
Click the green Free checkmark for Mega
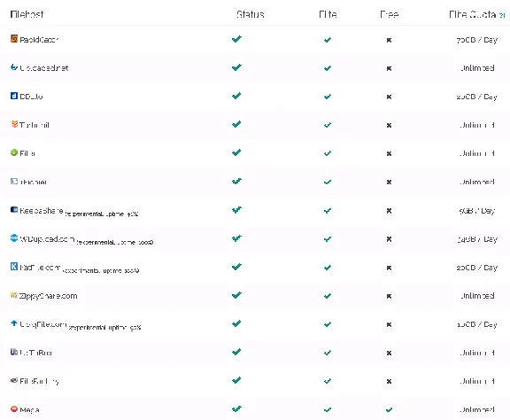click(x=389, y=409)
